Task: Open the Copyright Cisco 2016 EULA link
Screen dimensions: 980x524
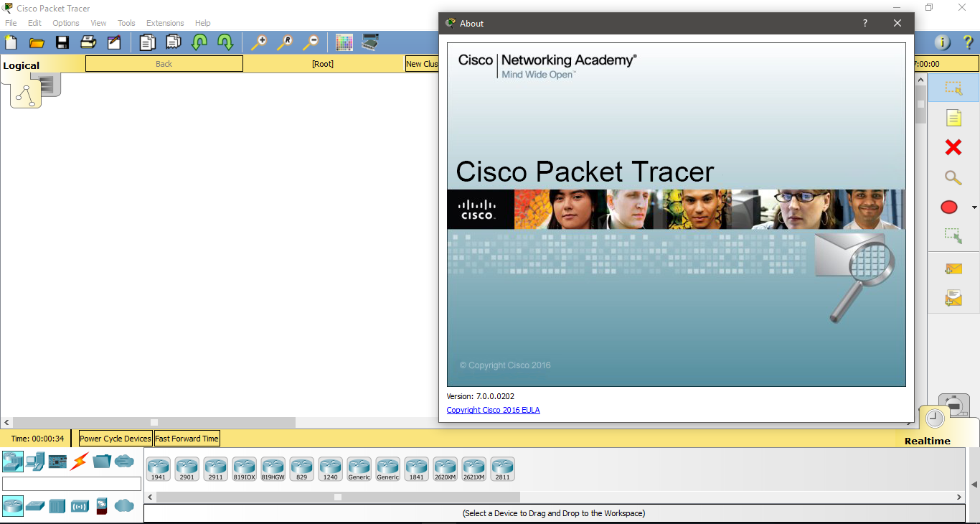Action: [493, 410]
